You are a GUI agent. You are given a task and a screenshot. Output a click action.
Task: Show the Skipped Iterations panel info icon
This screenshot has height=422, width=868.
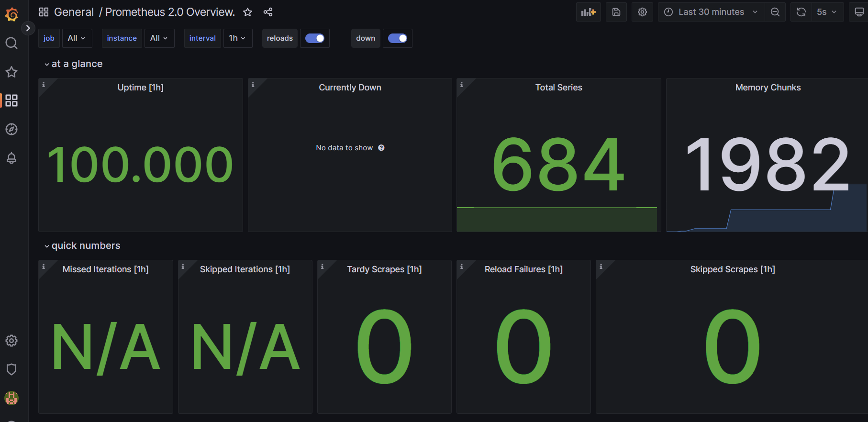tap(183, 267)
